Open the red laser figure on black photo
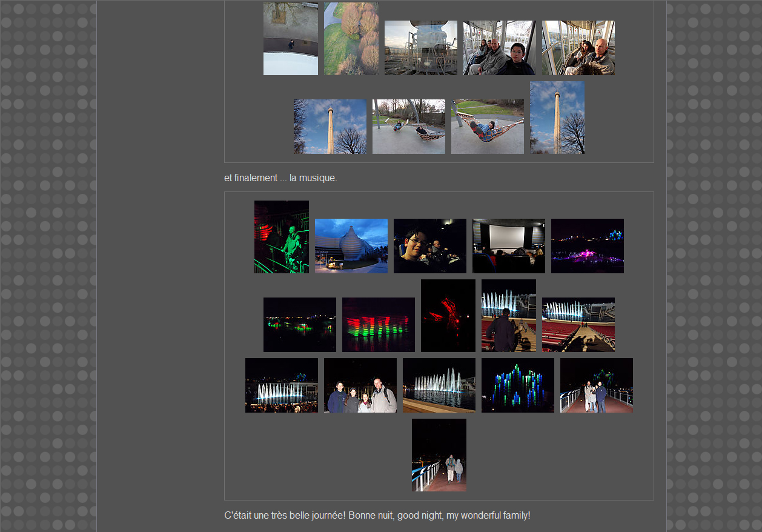762x532 pixels. [448, 316]
